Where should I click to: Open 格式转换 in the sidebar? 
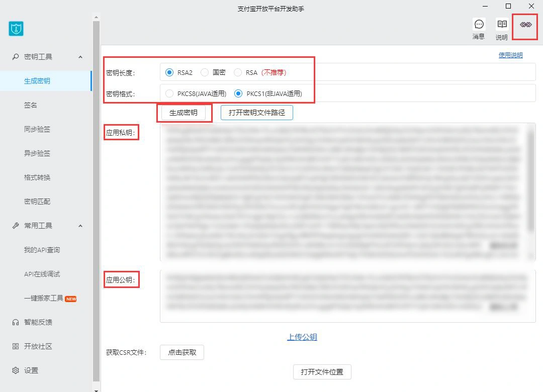tap(37, 177)
